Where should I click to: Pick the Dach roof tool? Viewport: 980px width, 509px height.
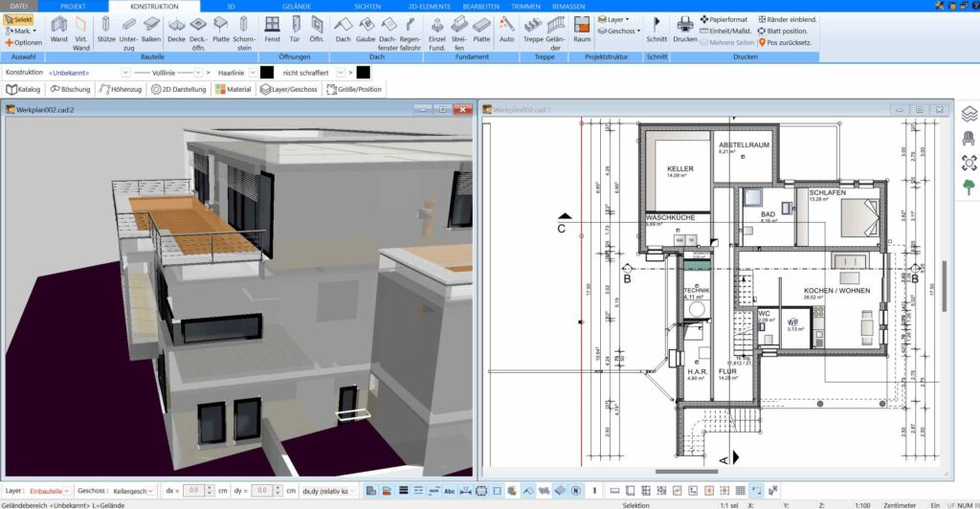click(x=343, y=31)
